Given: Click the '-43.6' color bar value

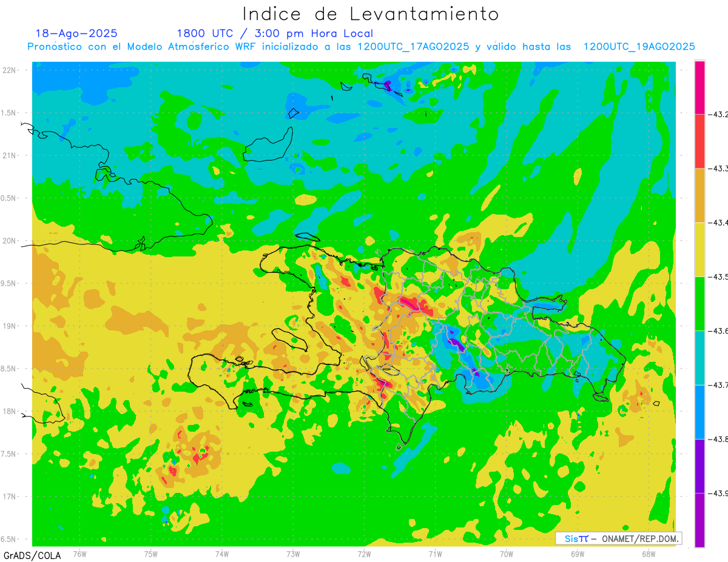Looking at the screenshot, I should [x=720, y=331].
